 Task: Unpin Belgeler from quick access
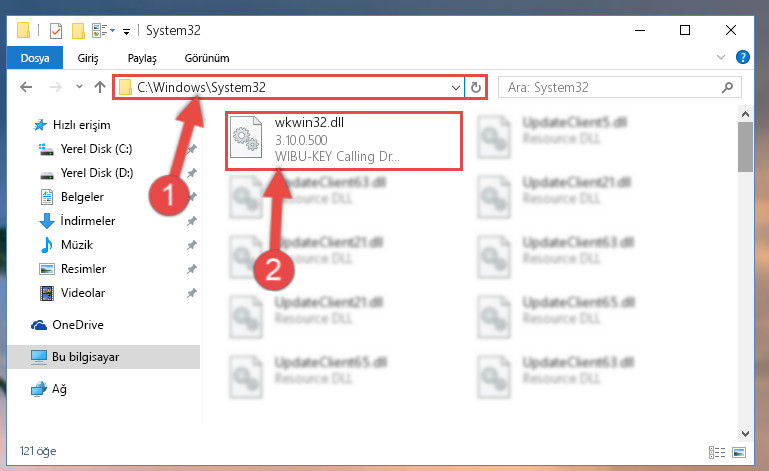[x=192, y=197]
